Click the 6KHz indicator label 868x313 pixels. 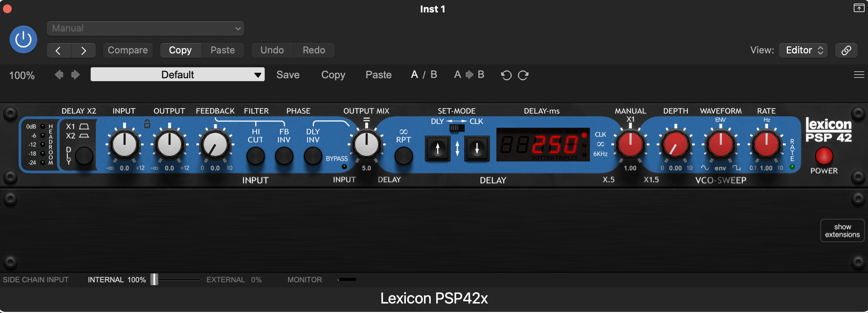pos(600,154)
